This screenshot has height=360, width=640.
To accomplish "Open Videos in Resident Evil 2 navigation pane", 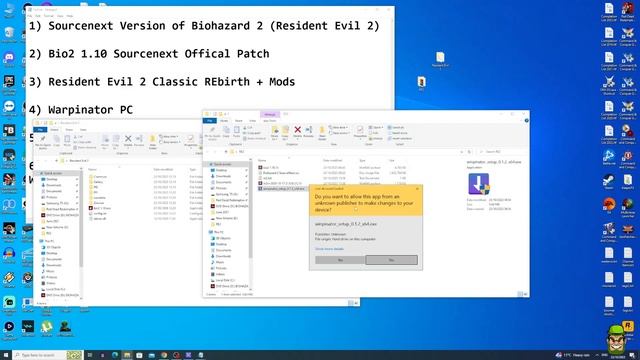I will pos(48,283).
